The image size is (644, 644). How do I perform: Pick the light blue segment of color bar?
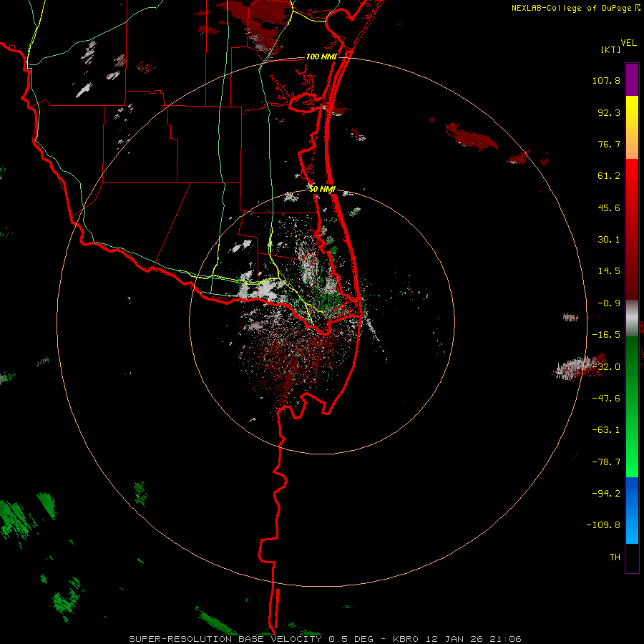632,510
